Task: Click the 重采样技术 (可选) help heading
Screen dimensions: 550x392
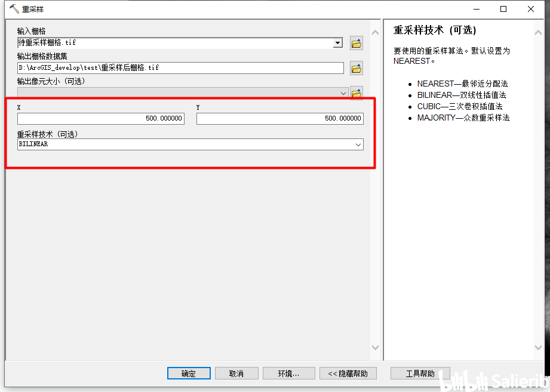Action: (435, 30)
